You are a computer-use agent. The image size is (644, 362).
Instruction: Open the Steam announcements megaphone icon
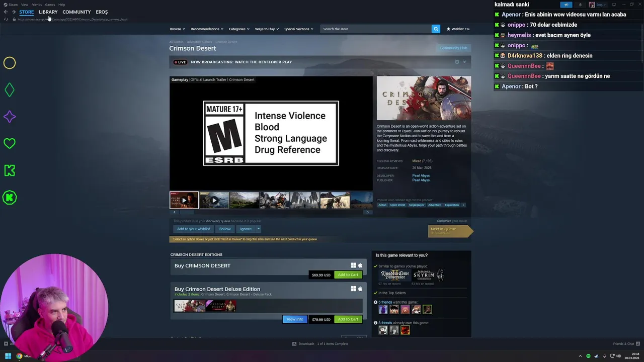(x=566, y=5)
